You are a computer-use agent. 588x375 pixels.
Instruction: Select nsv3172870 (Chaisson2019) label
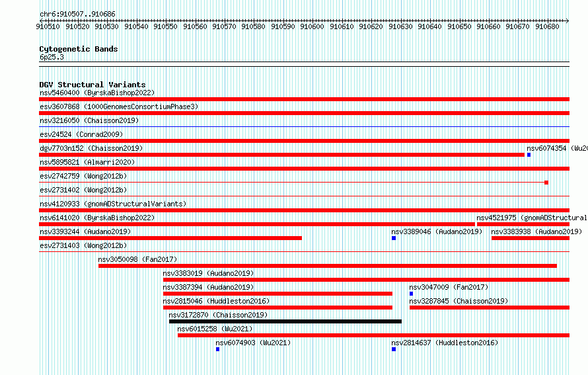(x=218, y=315)
